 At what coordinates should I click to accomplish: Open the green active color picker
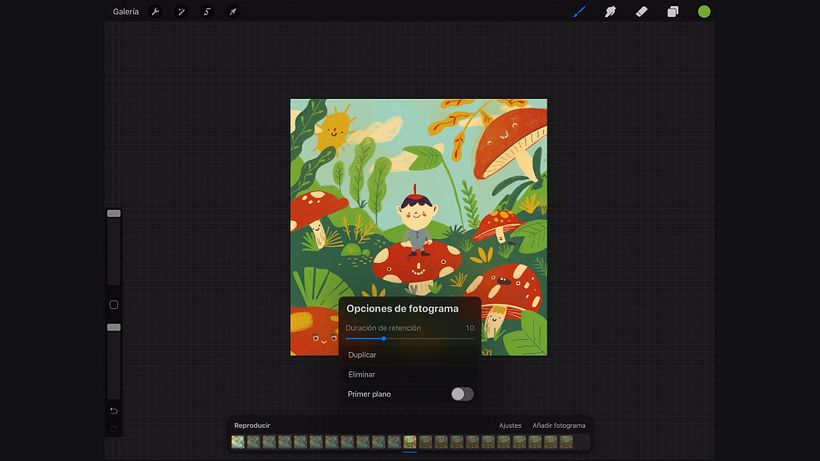704,11
